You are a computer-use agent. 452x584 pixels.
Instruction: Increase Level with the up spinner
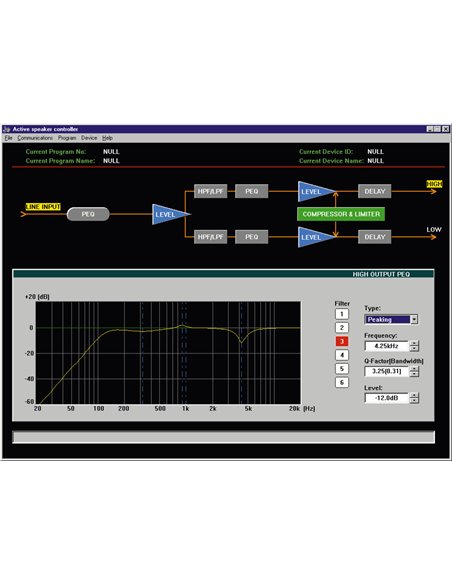click(414, 396)
